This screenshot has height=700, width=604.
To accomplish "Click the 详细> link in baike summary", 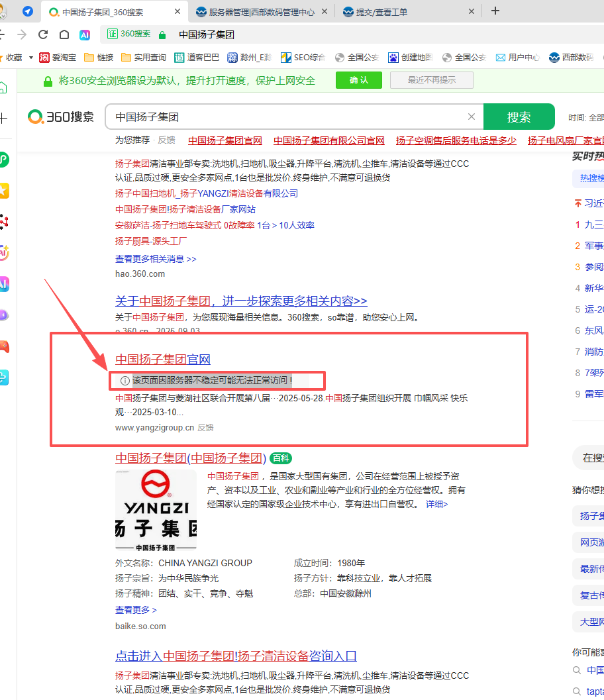I will point(436,504).
